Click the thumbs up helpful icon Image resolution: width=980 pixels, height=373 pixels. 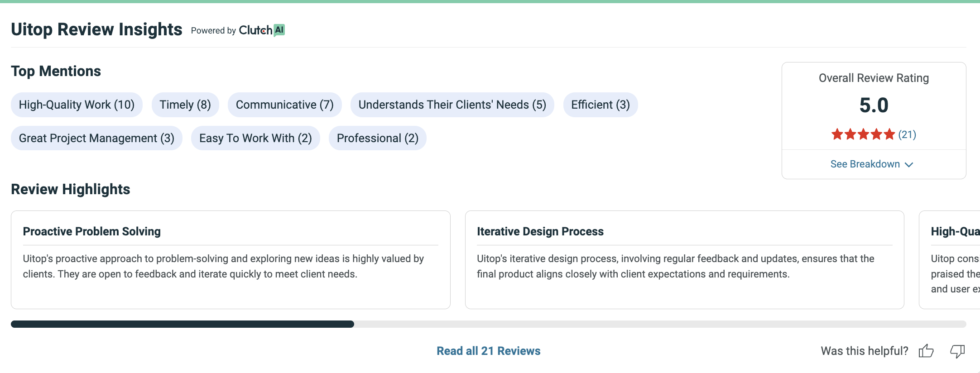pos(926,351)
